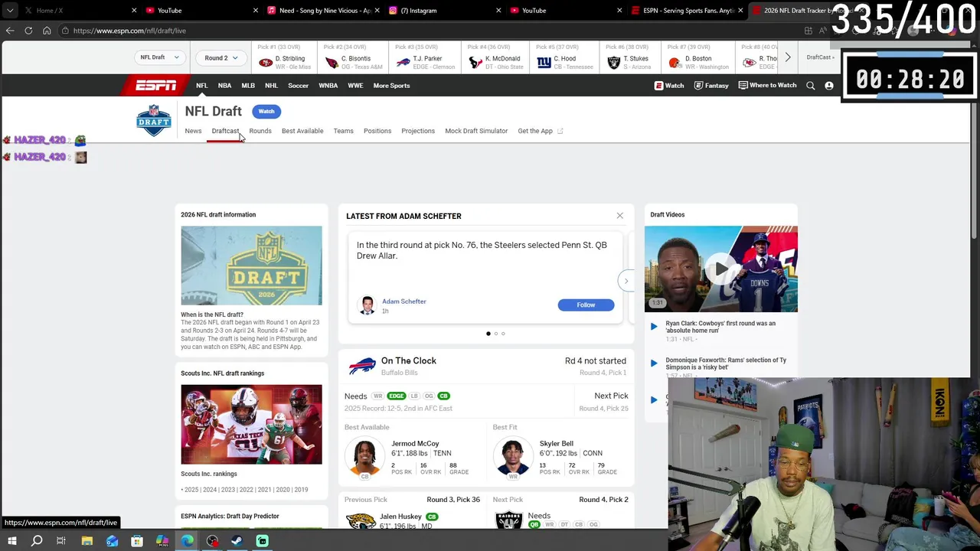Image resolution: width=980 pixels, height=551 pixels.
Task: Open the 2026 NFL Draft information thumbnail
Action: click(x=251, y=266)
